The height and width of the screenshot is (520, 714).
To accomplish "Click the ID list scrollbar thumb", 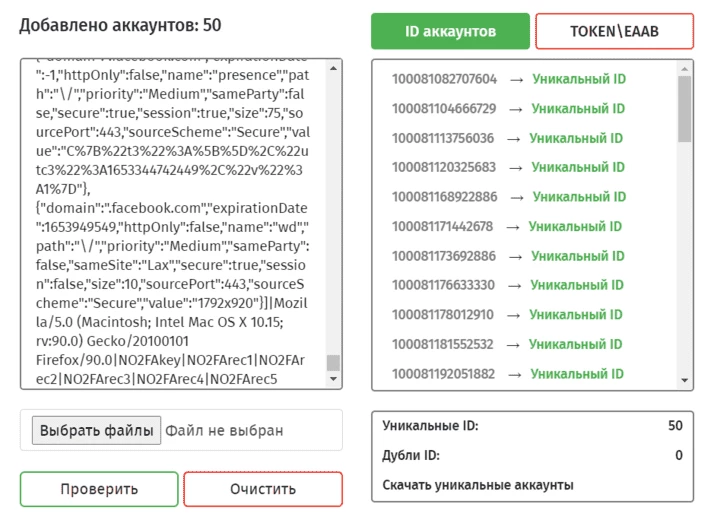I will 684,109.
